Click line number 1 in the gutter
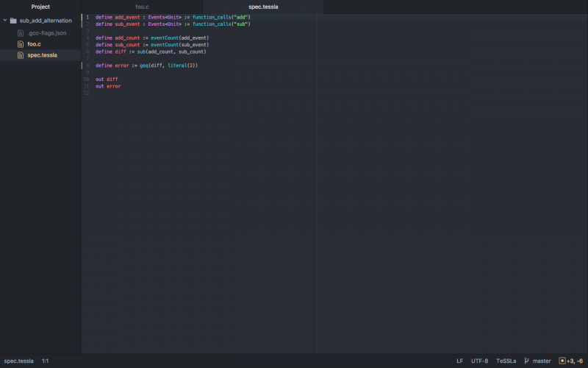The image size is (588, 368). [x=87, y=17]
